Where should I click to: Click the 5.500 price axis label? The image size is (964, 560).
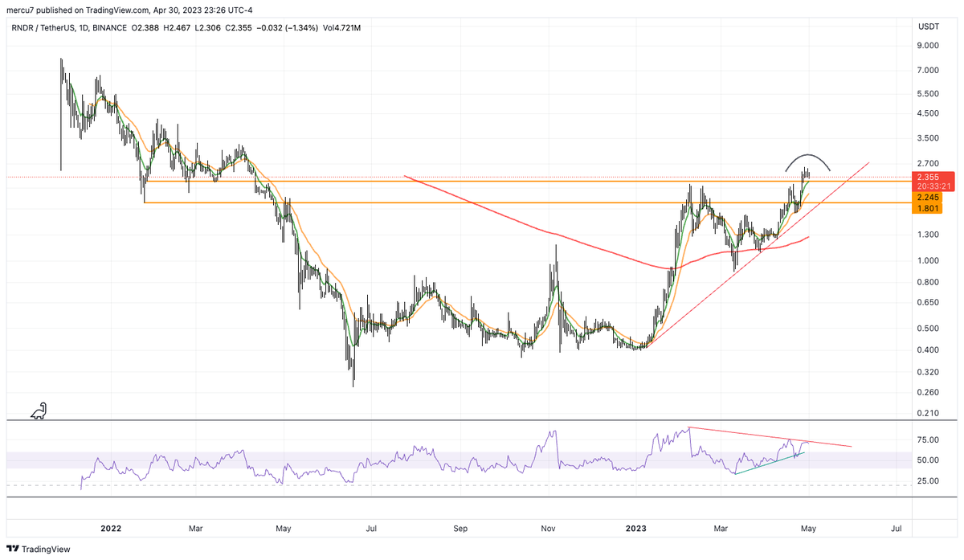pyautogui.click(x=929, y=93)
